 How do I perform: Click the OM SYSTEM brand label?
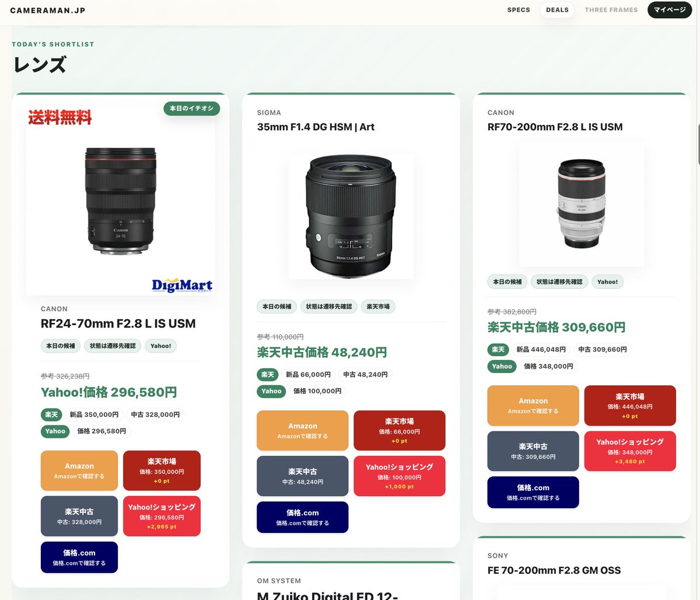[x=279, y=581]
